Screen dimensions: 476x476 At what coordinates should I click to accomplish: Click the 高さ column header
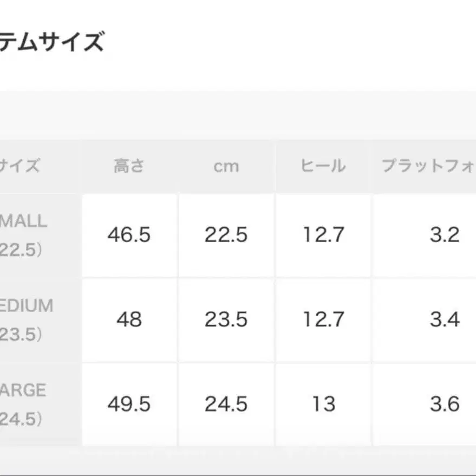tap(129, 166)
